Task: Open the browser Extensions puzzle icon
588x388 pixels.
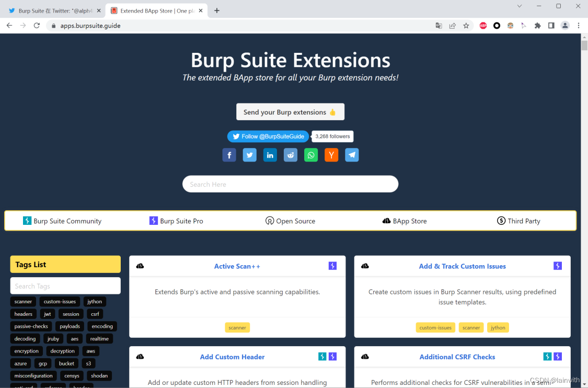Action: point(537,26)
